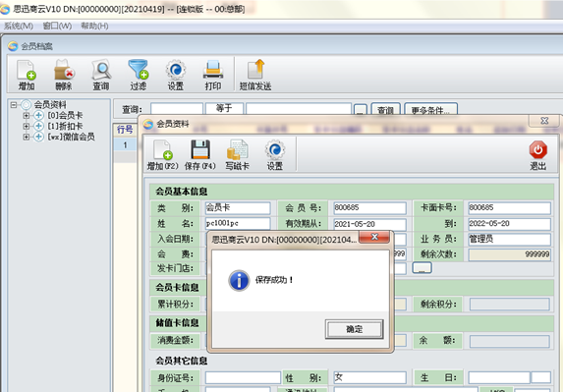
Task: Click the red 退出 power icon
Action: [537, 149]
